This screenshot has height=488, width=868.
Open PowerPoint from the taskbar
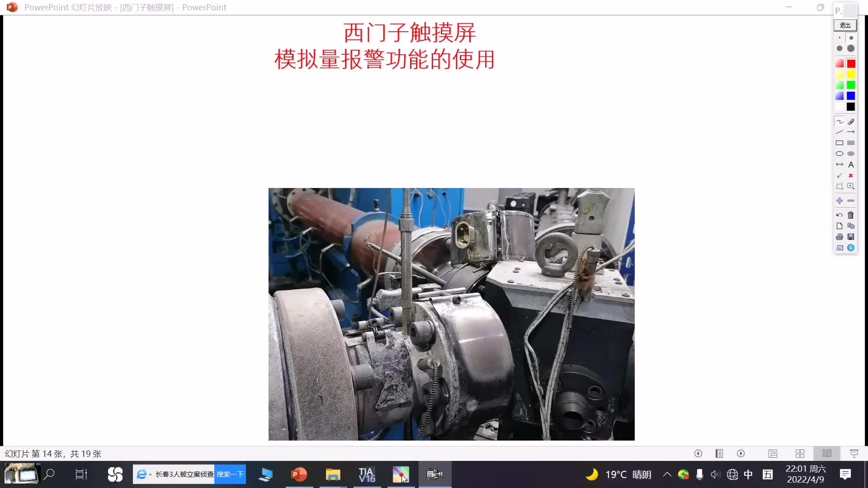point(299,474)
